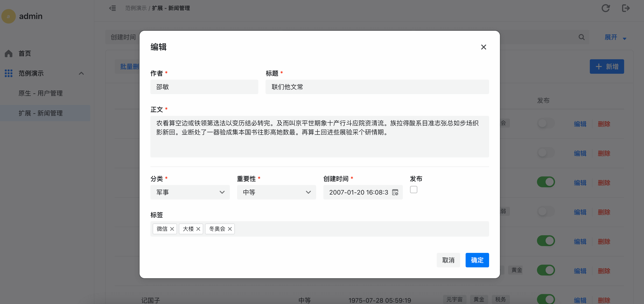Image resolution: width=644 pixels, height=304 pixels.
Task: Go to 首页 in the sidebar
Action: [24, 53]
